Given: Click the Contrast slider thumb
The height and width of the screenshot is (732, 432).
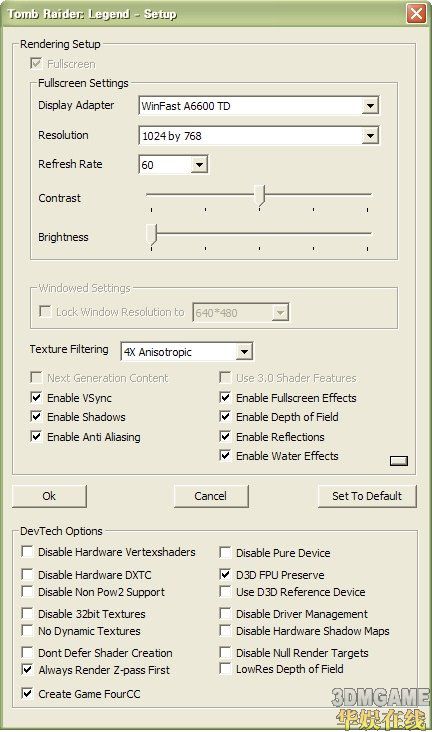Looking at the screenshot, I should click(260, 195).
